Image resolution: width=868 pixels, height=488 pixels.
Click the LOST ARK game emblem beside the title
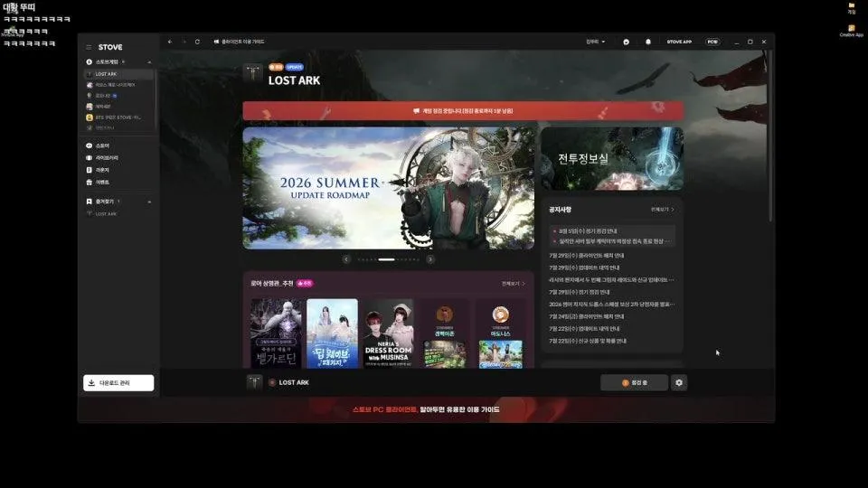pos(253,73)
